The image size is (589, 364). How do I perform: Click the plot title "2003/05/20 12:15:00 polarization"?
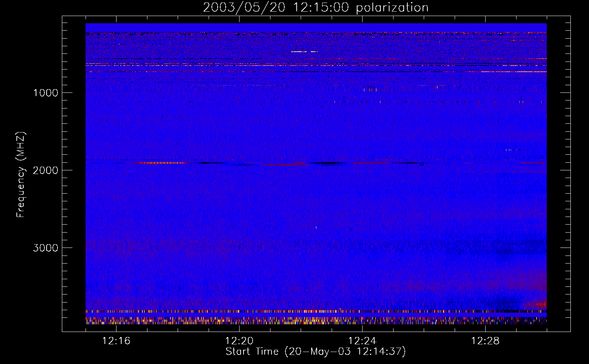pyautogui.click(x=316, y=8)
